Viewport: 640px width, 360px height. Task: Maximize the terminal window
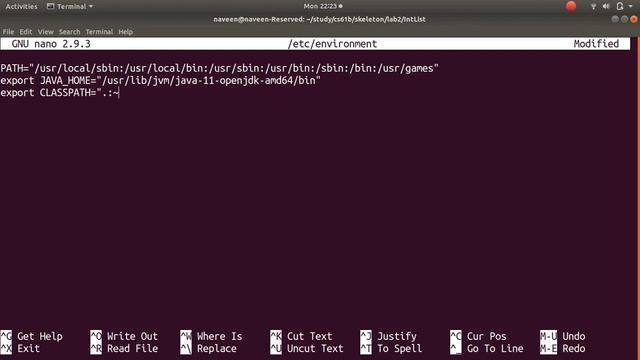pos(624,19)
